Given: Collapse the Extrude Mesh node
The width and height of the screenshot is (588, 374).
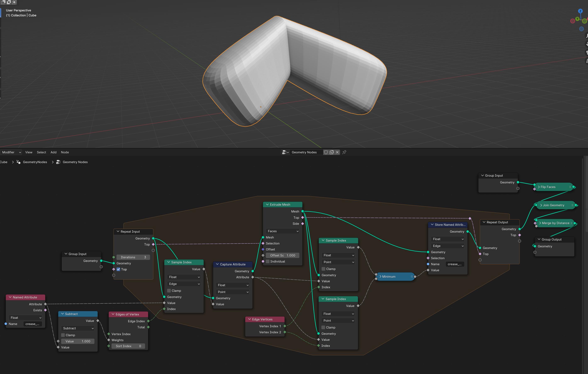Looking at the screenshot, I should [267, 204].
